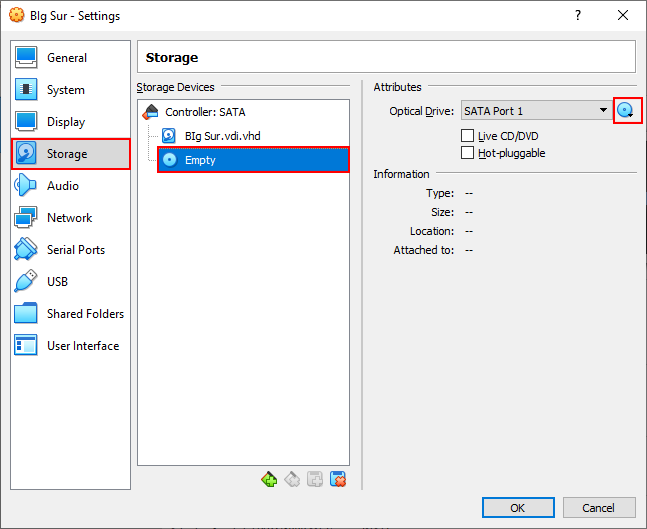The height and width of the screenshot is (529, 647).
Task: Open the General settings category
Action: [x=66, y=58]
